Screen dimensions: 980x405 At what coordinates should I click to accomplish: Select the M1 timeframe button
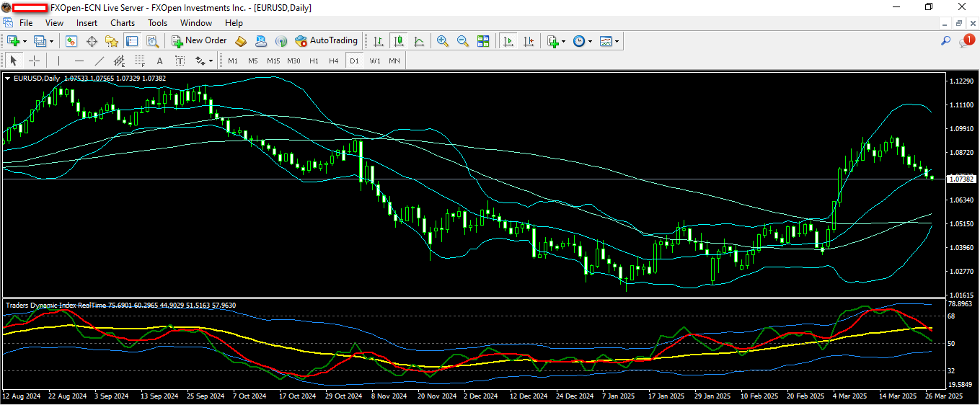(x=233, y=61)
